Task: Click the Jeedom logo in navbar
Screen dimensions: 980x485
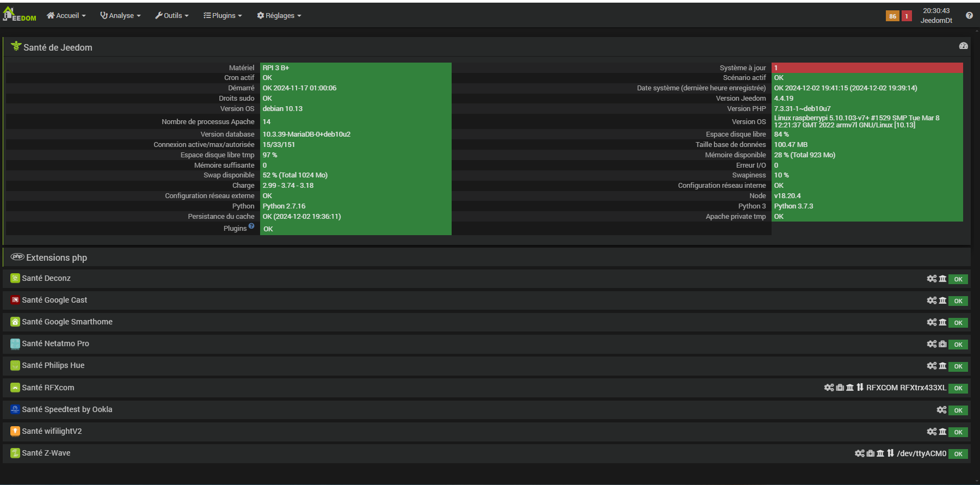Action: click(19, 14)
